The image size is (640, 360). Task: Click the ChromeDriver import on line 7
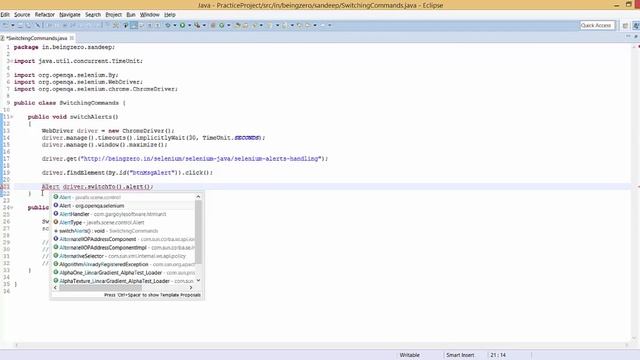[x=96, y=89]
